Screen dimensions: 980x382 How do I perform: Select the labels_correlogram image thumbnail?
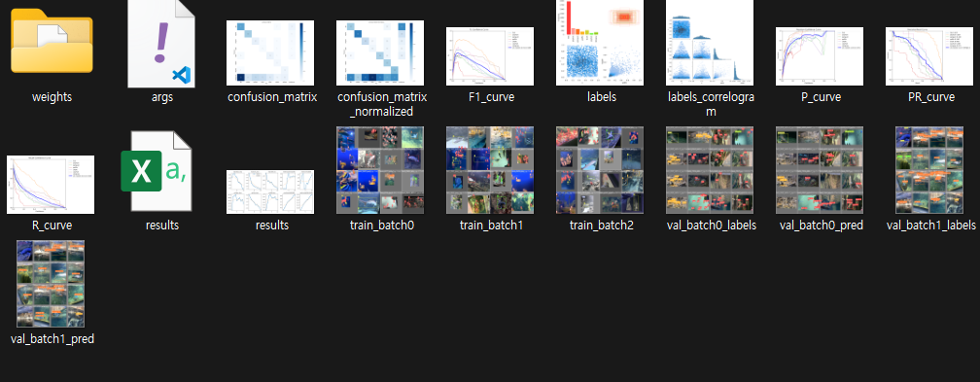click(710, 43)
